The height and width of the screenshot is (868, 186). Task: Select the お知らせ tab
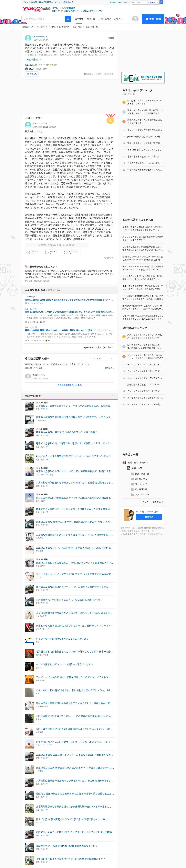(118, 19)
